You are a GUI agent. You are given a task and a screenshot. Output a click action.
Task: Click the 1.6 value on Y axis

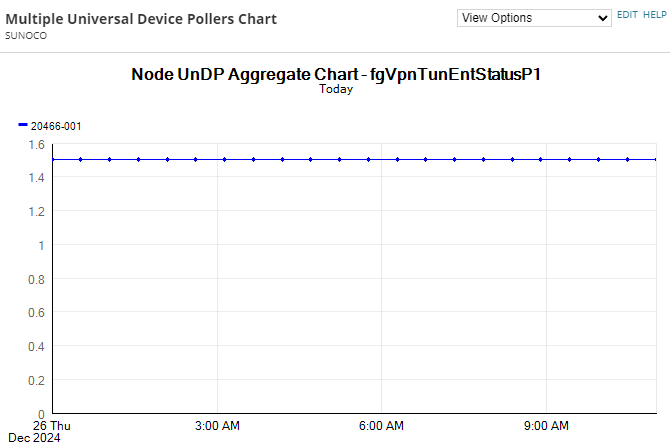(36, 145)
